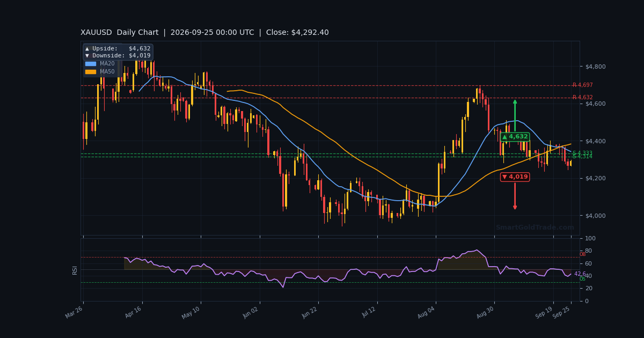
Task: Click the 'Apr 16' date label
Action: [133, 313]
